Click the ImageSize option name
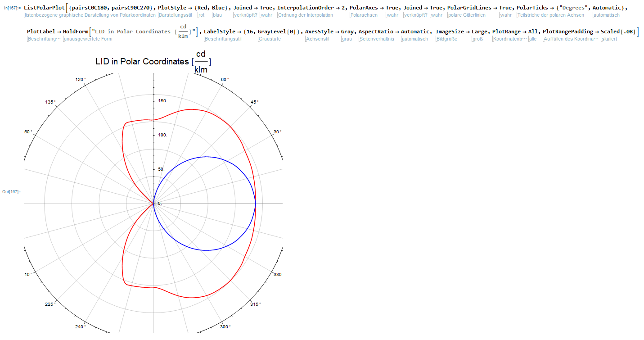This screenshot has width=644, height=340. coord(450,32)
